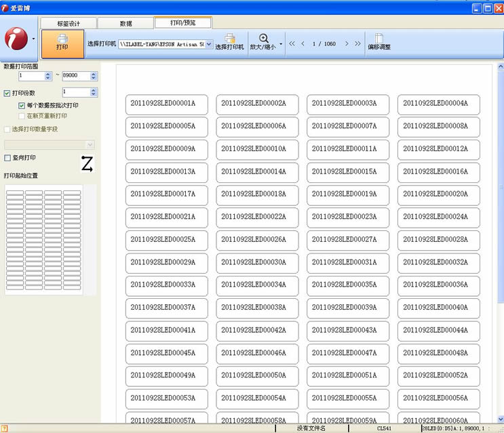Click the page number 1 / 1060 indicator

[x=324, y=43]
